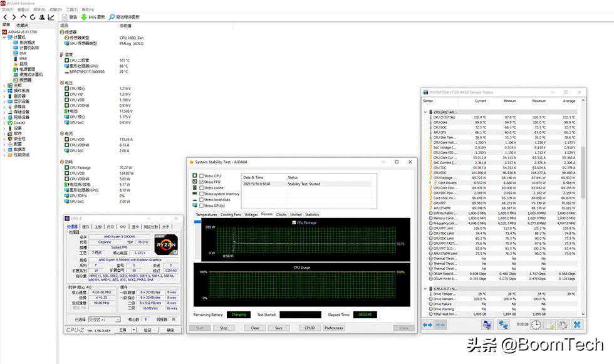
Task: Close HWiNFO sensors with blue X icon
Action: pyautogui.click(x=577, y=325)
